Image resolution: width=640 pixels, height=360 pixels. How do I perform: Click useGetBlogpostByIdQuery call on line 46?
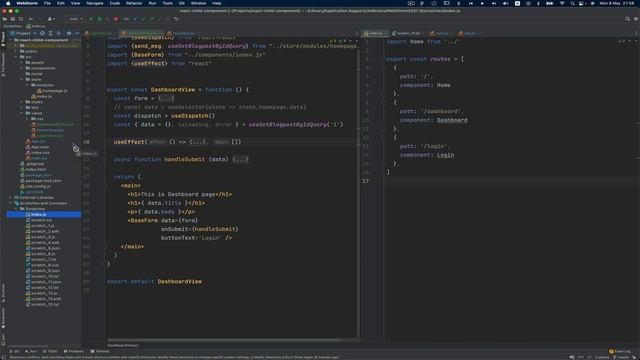(x=287, y=124)
